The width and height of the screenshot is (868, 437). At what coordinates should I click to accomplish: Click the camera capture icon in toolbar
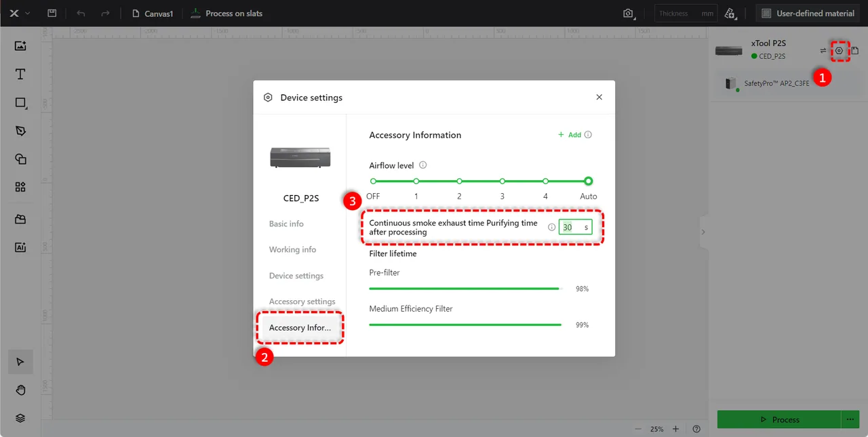pyautogui.click(x=629, y=14)
